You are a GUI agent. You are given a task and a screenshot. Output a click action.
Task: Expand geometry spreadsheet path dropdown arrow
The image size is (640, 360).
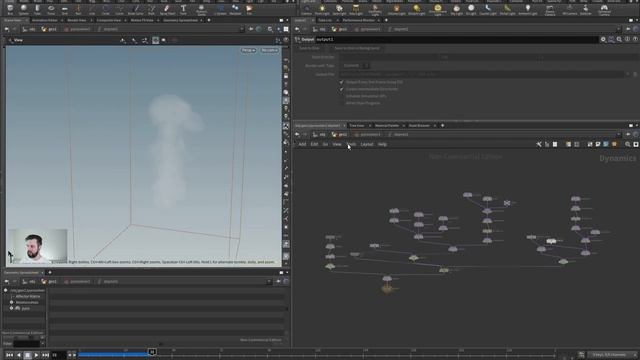pos(269,281)
